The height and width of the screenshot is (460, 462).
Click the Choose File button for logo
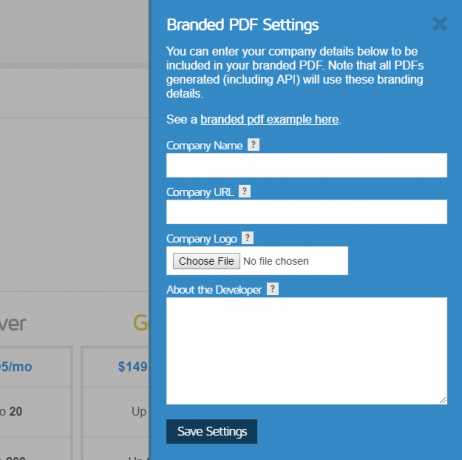pos(206,261)
